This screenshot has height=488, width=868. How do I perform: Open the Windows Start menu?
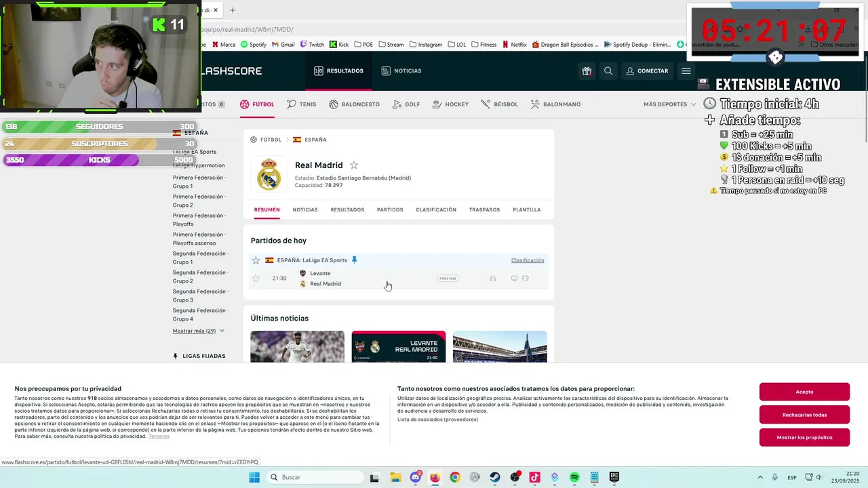click(254, 477)
